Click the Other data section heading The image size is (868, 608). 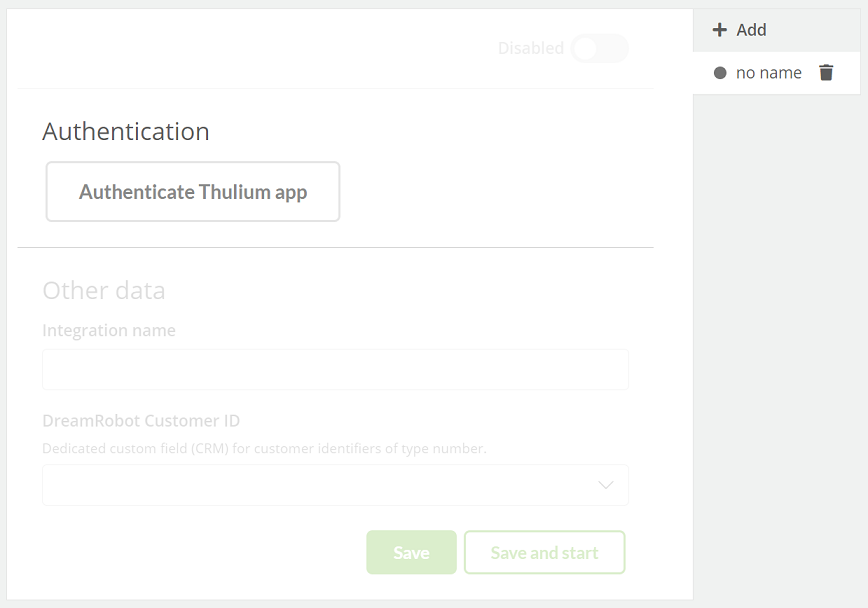[x=104, y=290]
